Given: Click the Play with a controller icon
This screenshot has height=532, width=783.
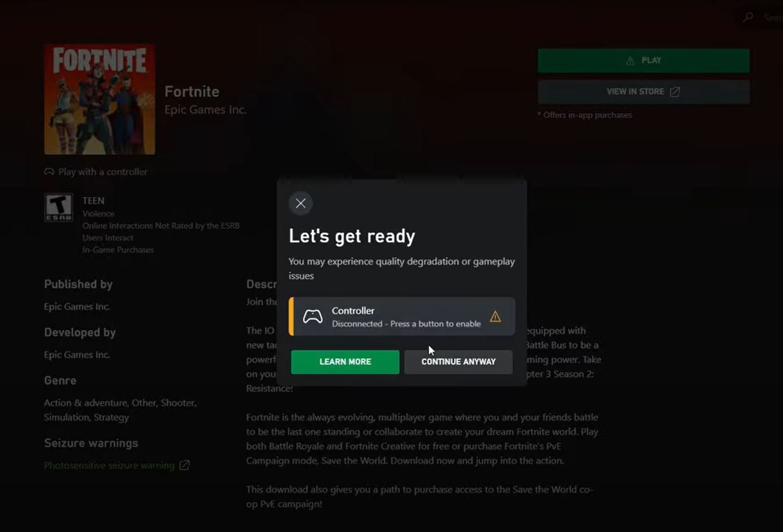Looking at the screenshot, I should pos(49,172).
